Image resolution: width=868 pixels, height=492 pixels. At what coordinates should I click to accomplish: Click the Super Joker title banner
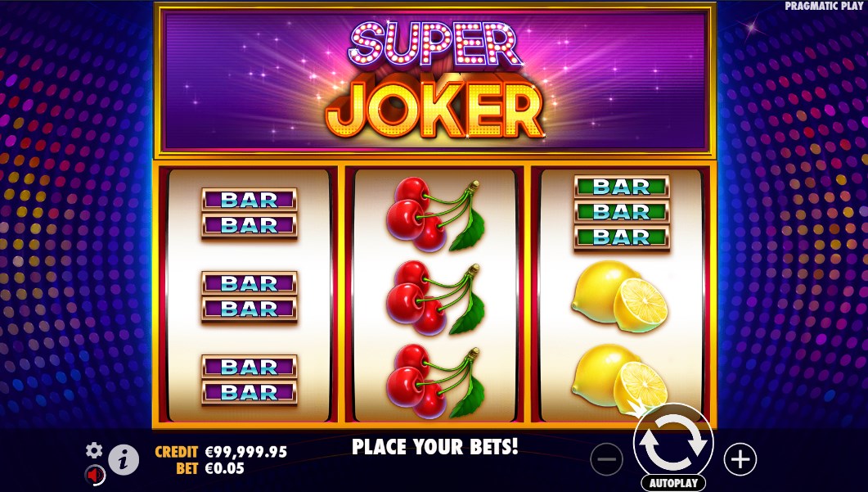click(x=435, y=80)
